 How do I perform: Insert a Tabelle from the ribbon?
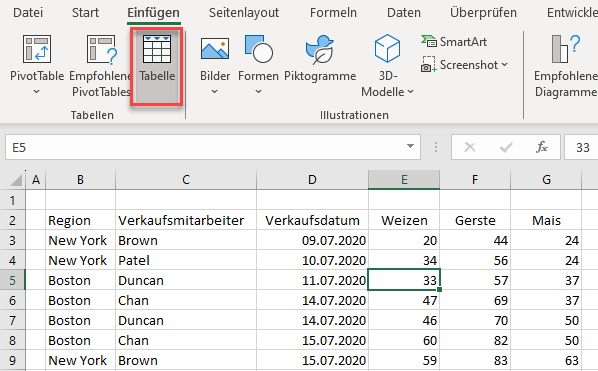click(x=157, y=66)
